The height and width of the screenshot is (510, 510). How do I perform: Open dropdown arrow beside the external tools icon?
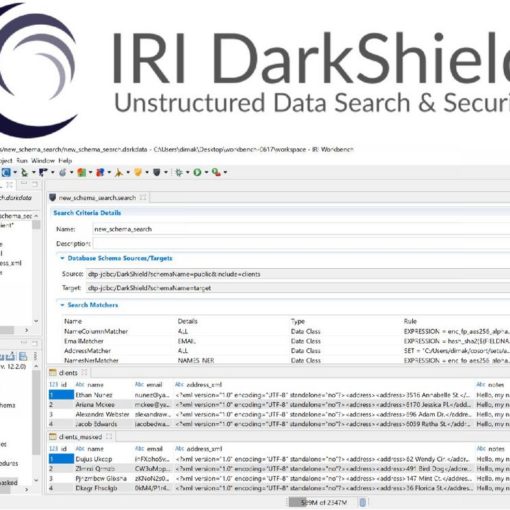(225, 172)
